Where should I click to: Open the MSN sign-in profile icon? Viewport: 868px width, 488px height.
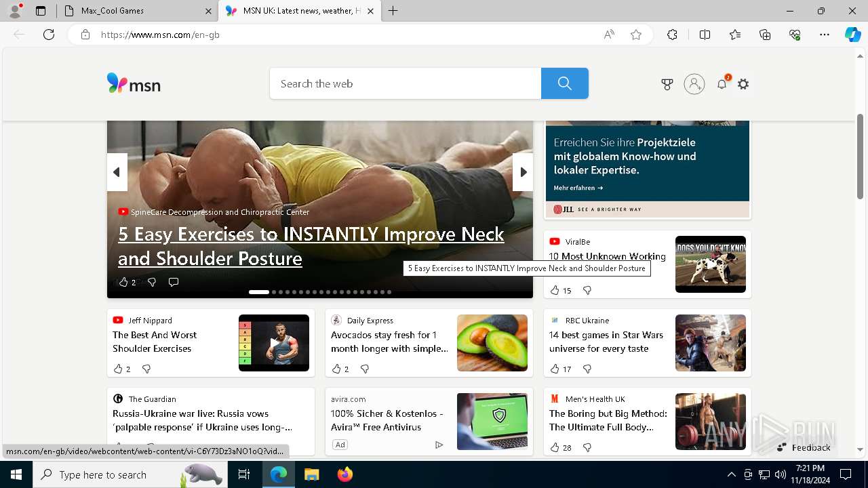[694, 84]
